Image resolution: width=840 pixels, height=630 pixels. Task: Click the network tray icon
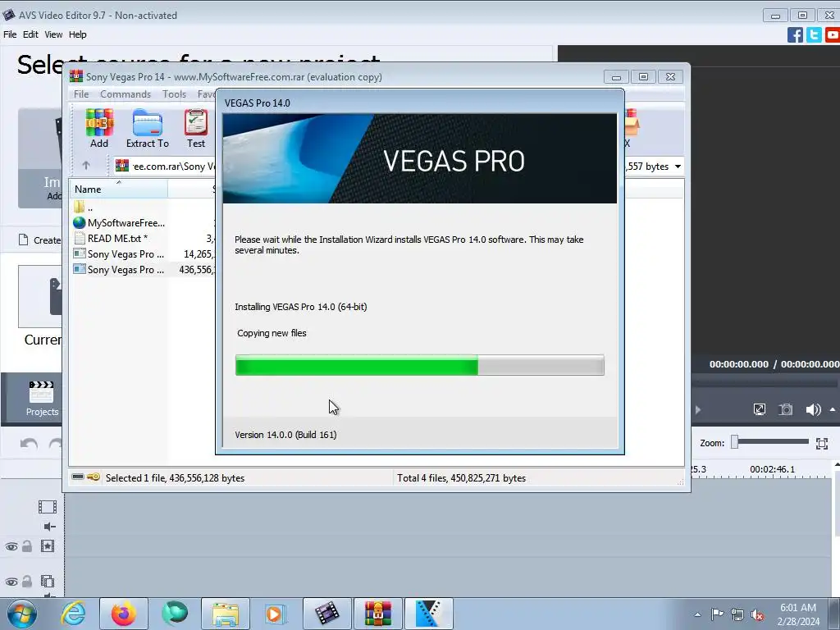737,614
